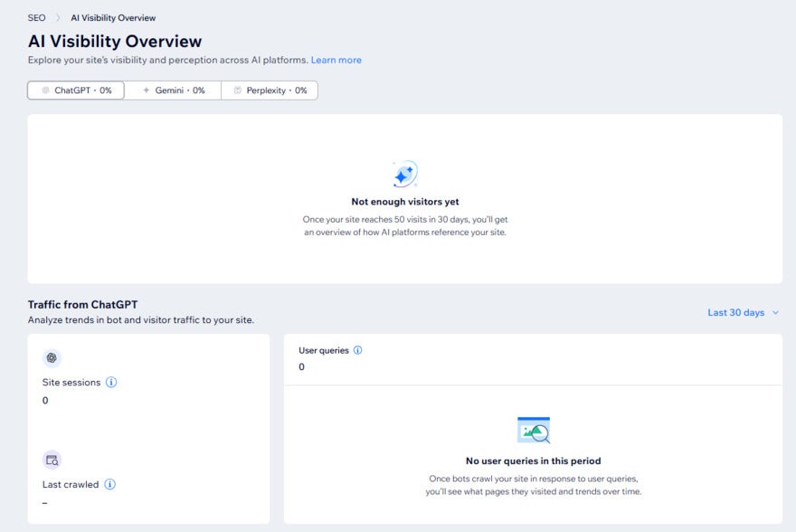Click the Gemini sparkle icon in tab

[x=147, y=90]
